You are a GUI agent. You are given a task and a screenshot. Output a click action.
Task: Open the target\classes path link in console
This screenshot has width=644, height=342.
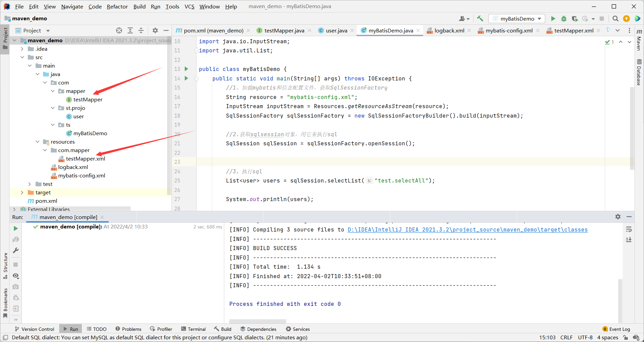[x=467, y=230]
